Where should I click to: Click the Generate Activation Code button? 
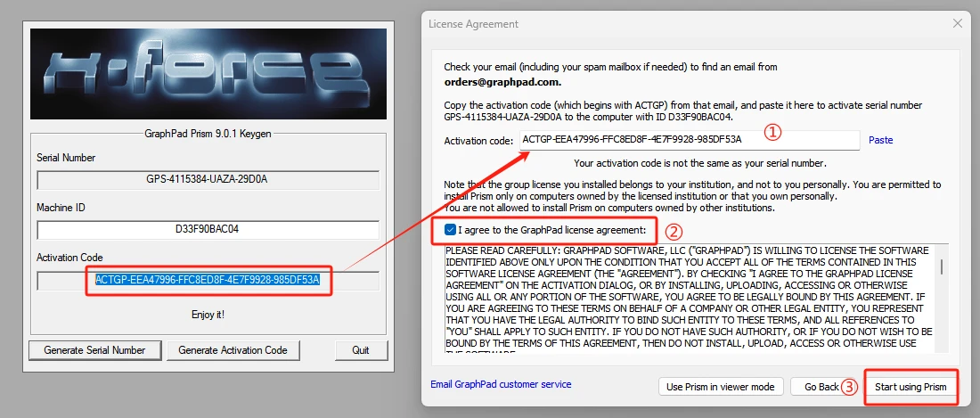point(233,350)
